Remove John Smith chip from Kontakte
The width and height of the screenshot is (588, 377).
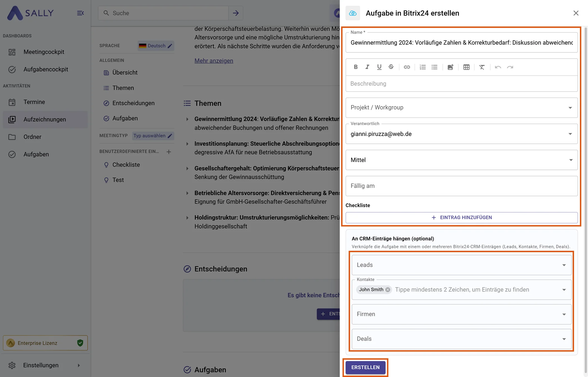tap(388, 290)
